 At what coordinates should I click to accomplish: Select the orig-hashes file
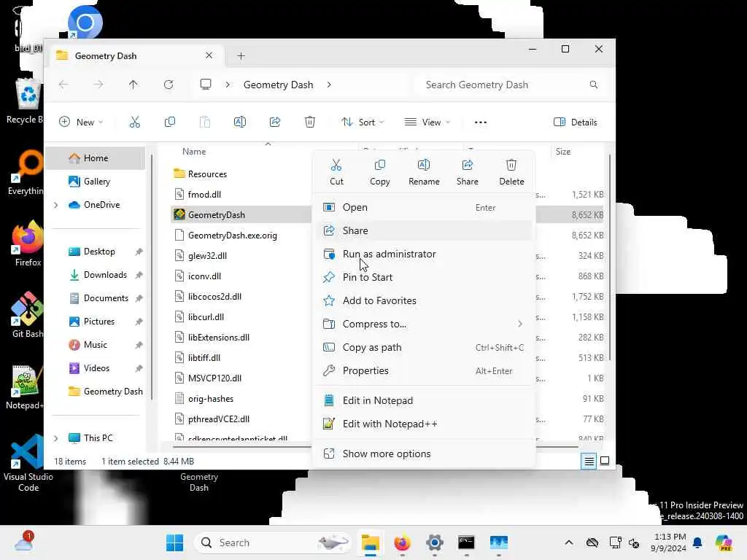click(211, 399)
